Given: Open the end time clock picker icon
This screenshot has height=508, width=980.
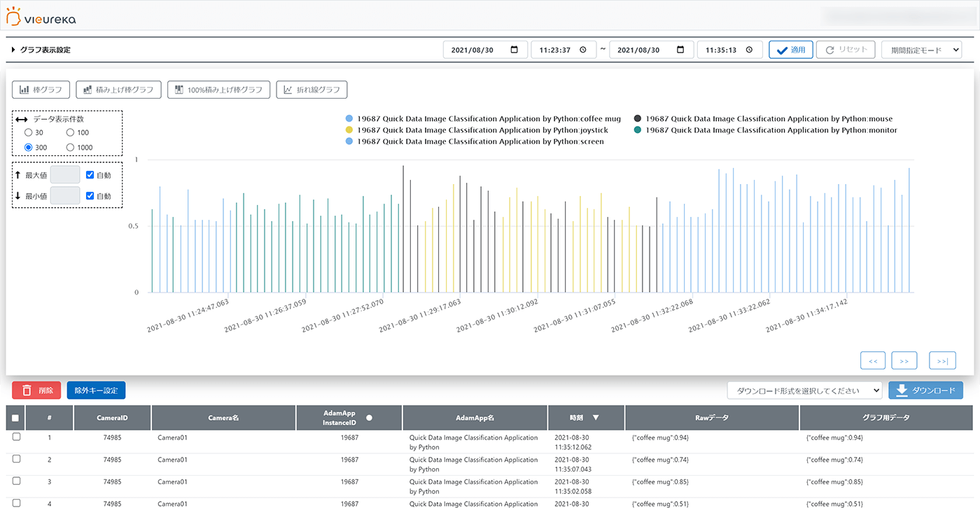Looking at the screenshot, I should (749, 50).
